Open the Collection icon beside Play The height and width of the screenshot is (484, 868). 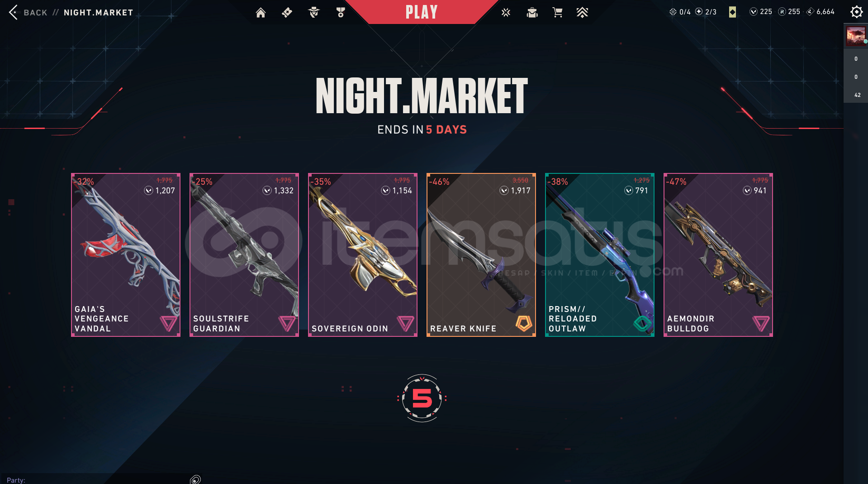[506, 13]
